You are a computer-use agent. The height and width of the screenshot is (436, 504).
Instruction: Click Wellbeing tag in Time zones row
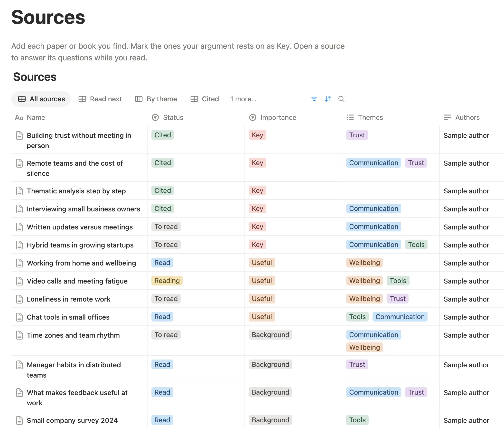(364, 347)
